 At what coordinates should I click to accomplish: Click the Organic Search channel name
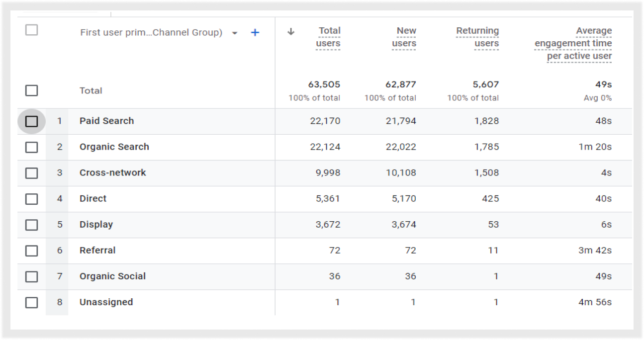[114, 147]
